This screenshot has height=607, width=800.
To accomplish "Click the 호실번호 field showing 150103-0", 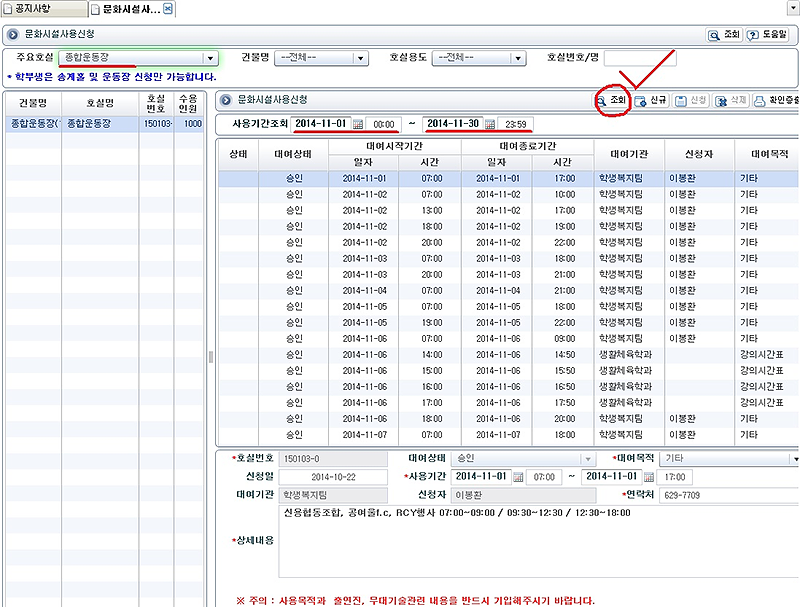I will pos(333,459).
